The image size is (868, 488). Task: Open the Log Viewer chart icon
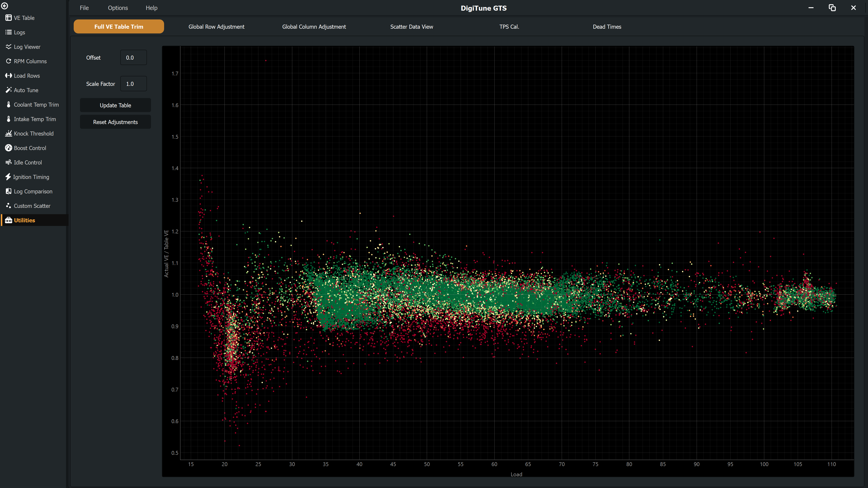click(x=8, y=47)
